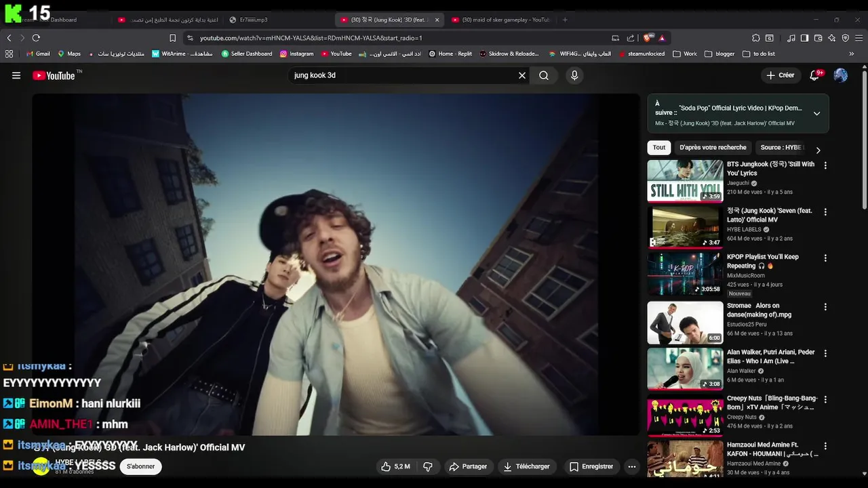
Task: Click the Enregistrer button
Action: click(x=591, y=466)
